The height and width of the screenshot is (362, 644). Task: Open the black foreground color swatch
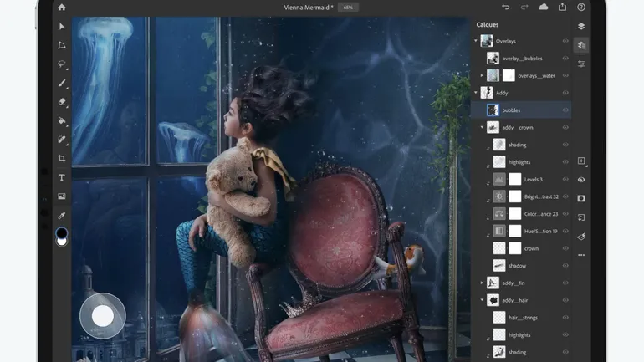62,232
